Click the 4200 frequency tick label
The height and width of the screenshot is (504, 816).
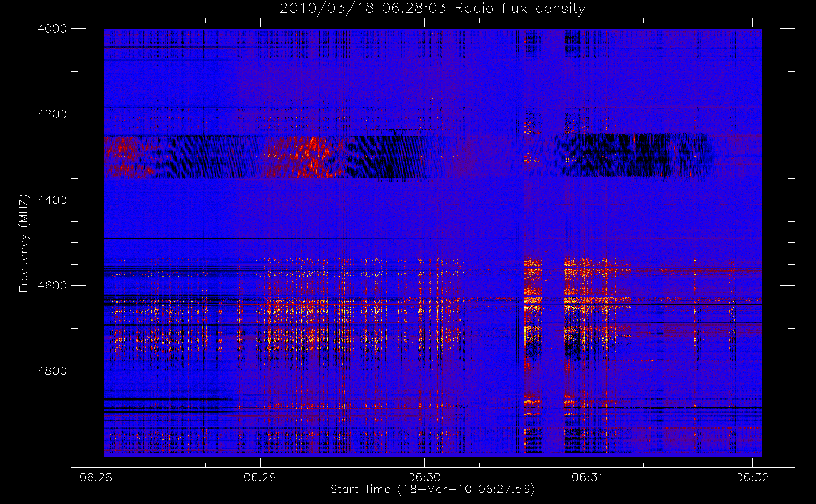[x=52, y=114]
